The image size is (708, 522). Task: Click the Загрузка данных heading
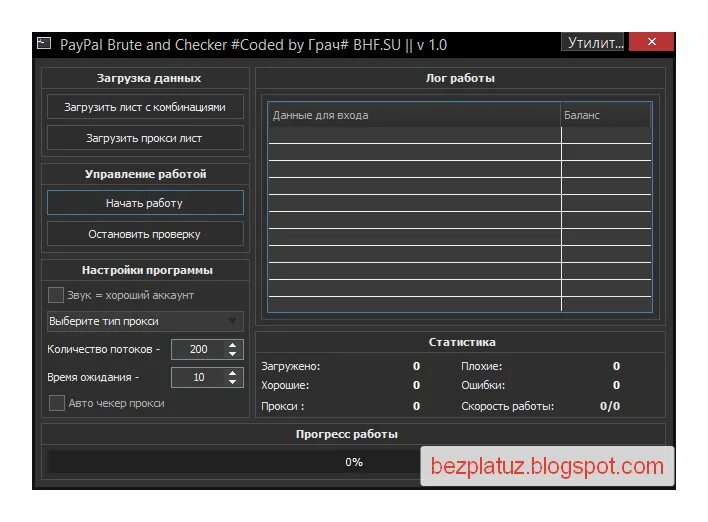[149, 78]
